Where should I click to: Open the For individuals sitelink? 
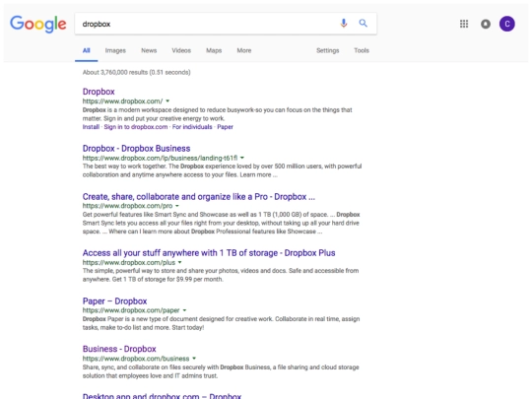[192, 127]
